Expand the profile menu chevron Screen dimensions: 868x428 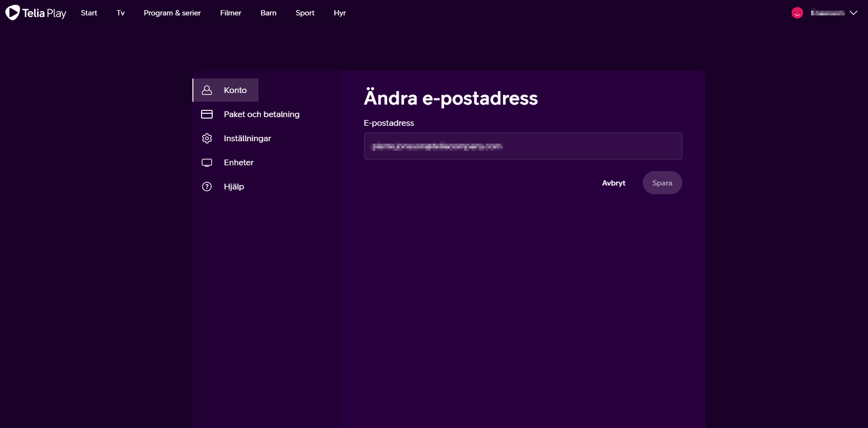pos(854,13)
